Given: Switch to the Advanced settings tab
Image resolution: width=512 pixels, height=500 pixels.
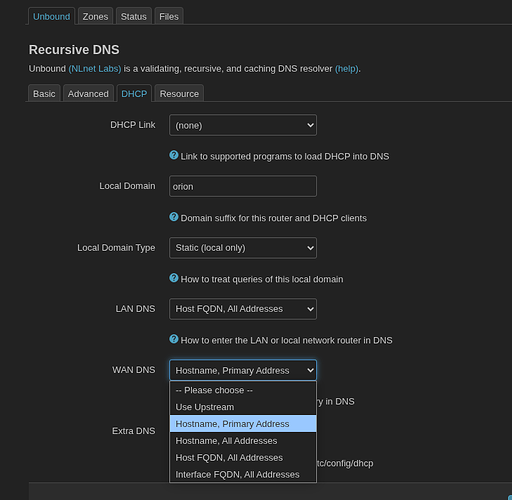Looking at the screenshot, I should point(88,94).
